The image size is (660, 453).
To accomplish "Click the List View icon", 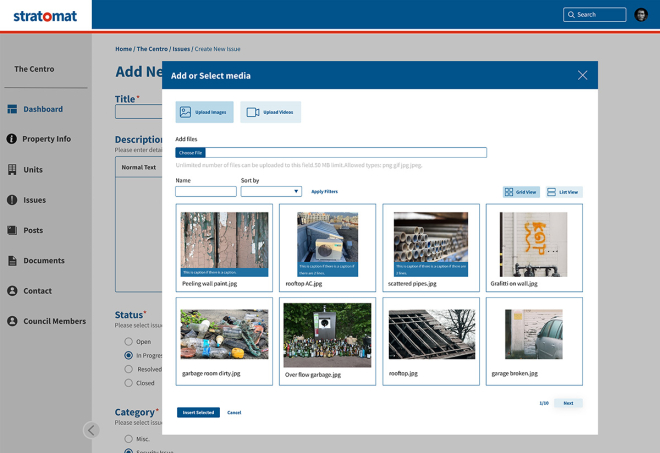I will (x=551, y=192).
